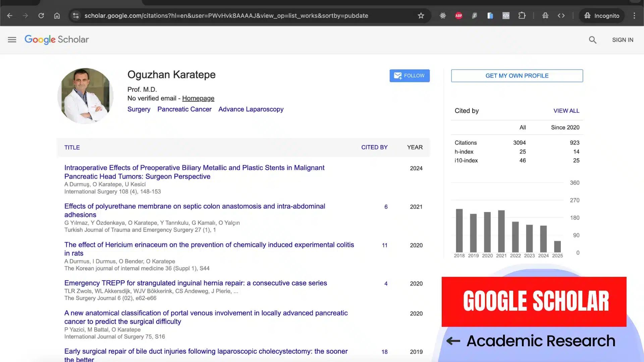The image size is (644, 362).
Task: Click the GET MY OWN PROFILE button
Action: tap(517, 75)
